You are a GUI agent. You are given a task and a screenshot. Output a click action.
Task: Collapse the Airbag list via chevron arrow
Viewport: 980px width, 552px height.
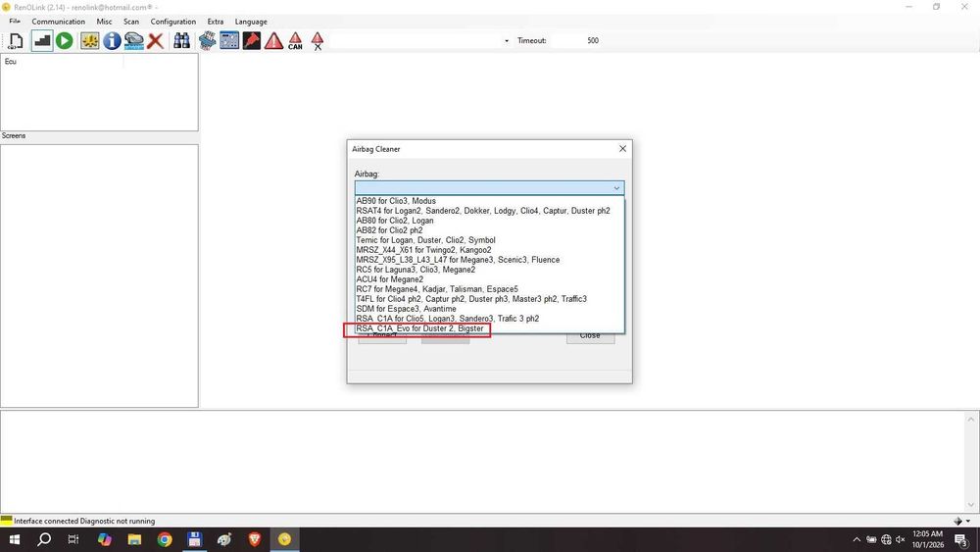pos(616,187)
